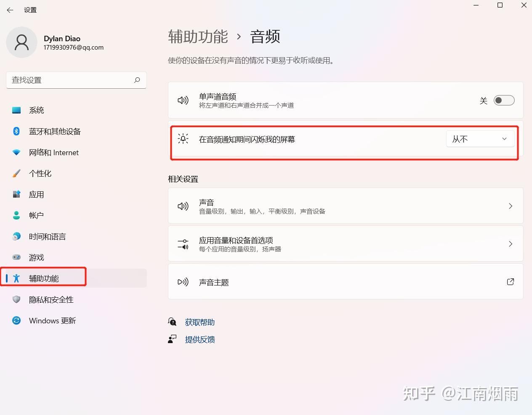Image resolution: width=532 pixels, height=415 pixels.
Task: Click the 查找设置 search box
Action: pos(76,80)
